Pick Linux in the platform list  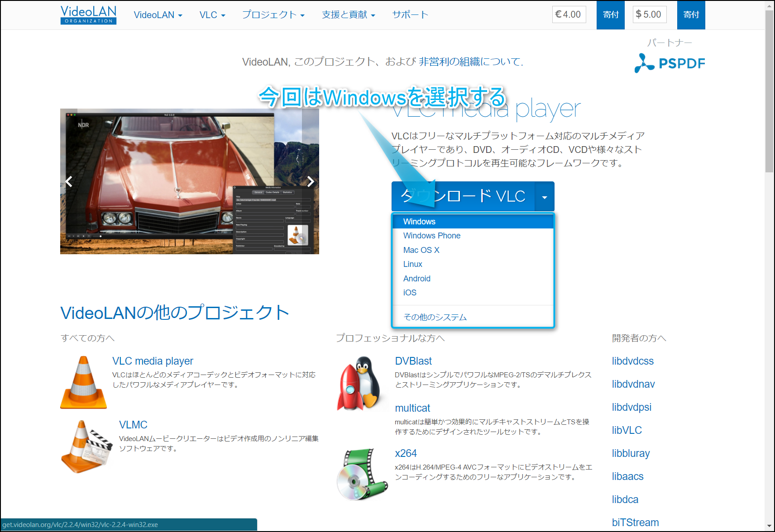(412, 264)
